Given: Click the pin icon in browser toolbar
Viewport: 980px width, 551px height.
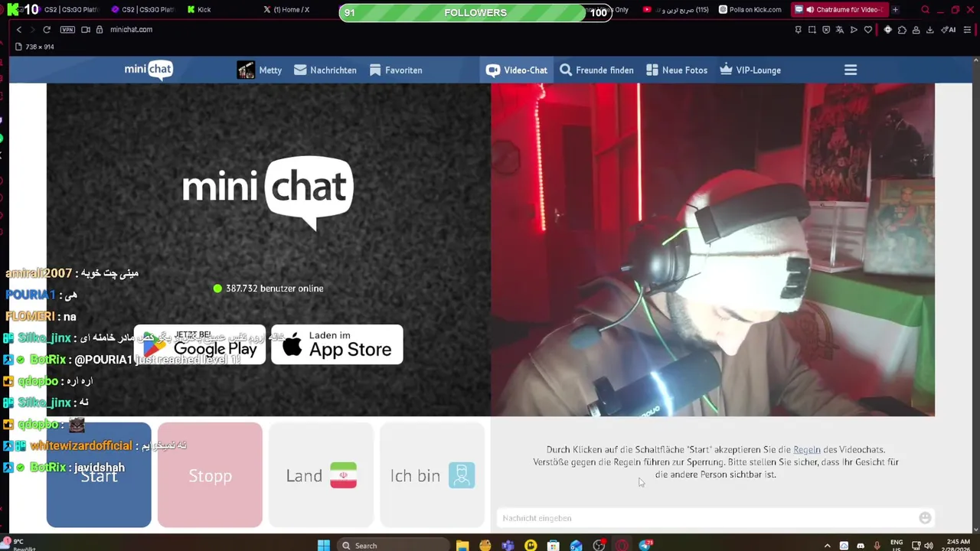Looking at the screenshot, I should (x=798, y=30).
